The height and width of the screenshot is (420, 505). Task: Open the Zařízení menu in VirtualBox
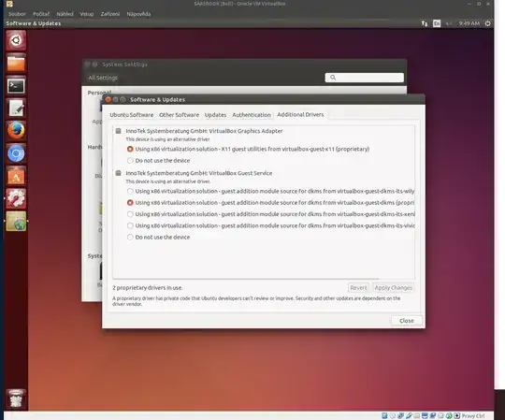[109, 14]
